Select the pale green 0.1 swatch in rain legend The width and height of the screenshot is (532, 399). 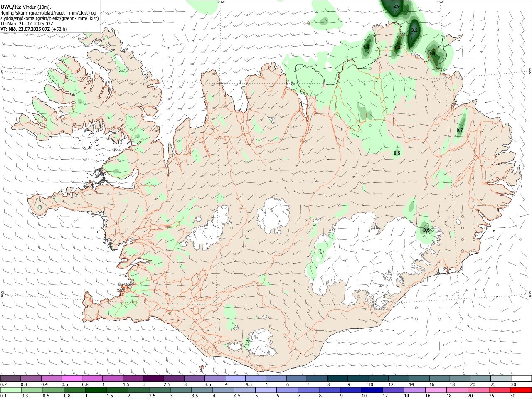10,390
